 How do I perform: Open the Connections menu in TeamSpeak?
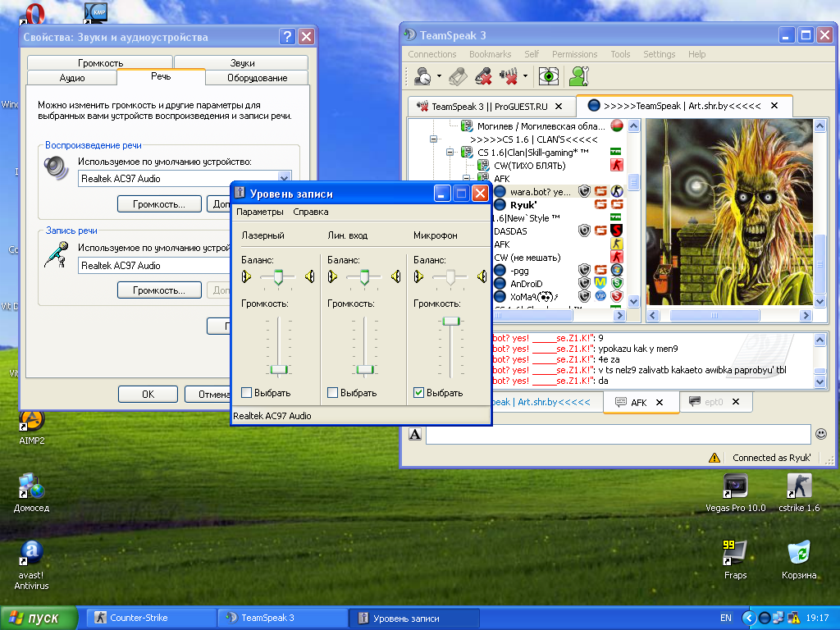click(x=431, y=54)
